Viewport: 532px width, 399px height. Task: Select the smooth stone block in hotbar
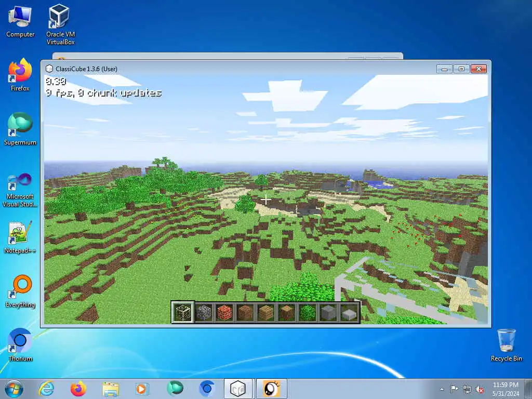click(328, 312)
